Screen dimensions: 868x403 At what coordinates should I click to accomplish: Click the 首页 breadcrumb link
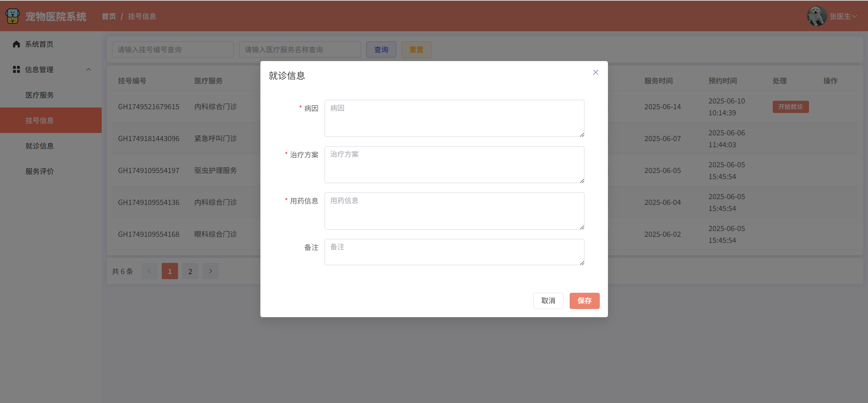click(x=109, y=16)
